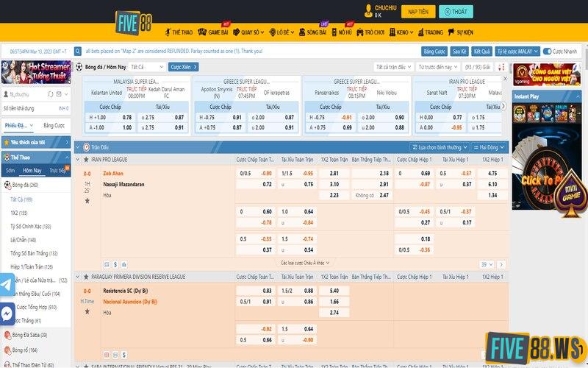The image size is (588, 368).
Task: Collapse the Instant Play panel
Action: pyautogui.click(x=577, y=96)
